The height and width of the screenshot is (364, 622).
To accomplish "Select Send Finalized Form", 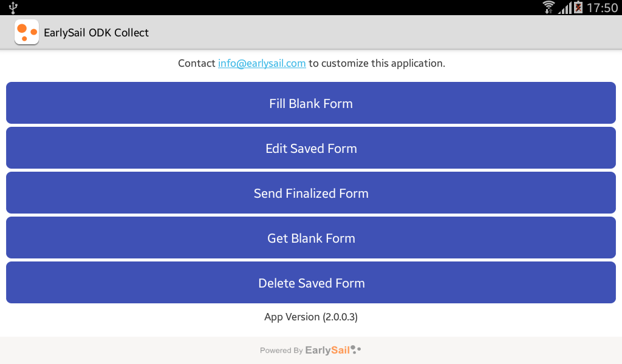I will [311, 193].
